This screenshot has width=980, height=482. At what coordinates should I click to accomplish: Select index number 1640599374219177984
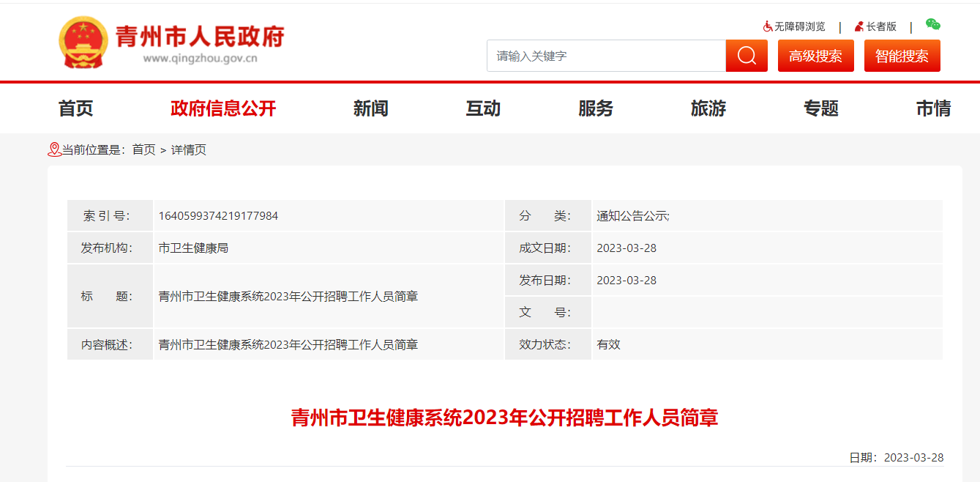(218, 215)
